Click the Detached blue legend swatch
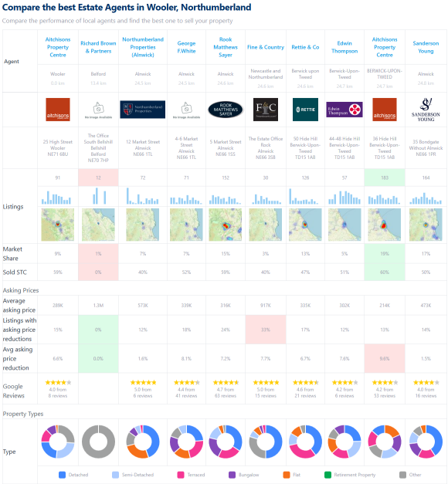 coord(62,475)
